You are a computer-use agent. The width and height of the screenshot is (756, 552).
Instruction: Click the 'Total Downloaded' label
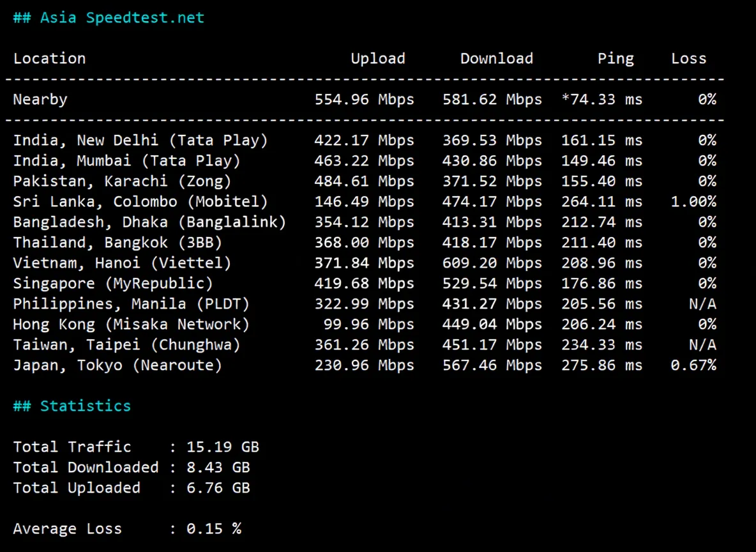point(86,468)
